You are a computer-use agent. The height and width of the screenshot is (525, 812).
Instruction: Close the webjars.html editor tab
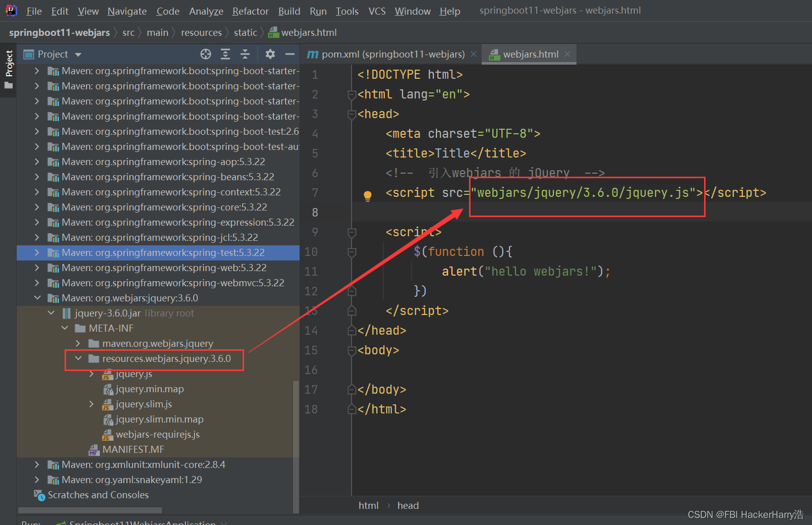(567, 54)
